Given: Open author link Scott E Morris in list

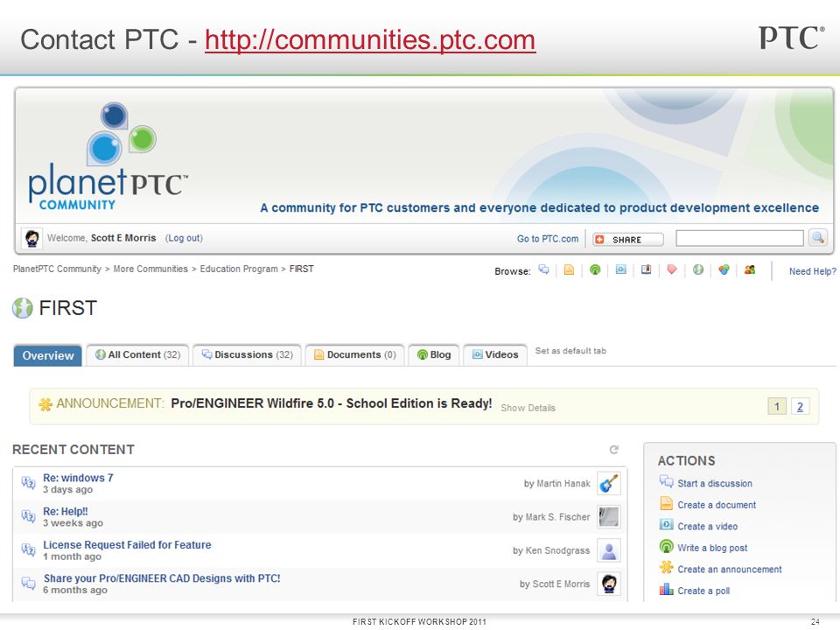Looking at the screenshot, I should coord(562,584).
